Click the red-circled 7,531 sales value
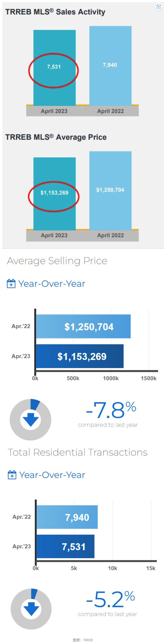This screenshot has height=644, width=166. [54, 67]
